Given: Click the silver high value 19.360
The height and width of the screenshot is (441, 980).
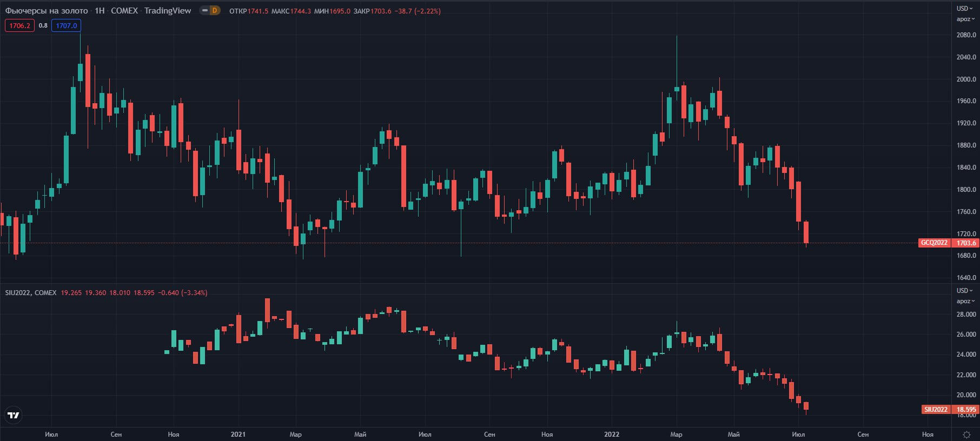Looking at the screenshot, I should pos(96,293).
